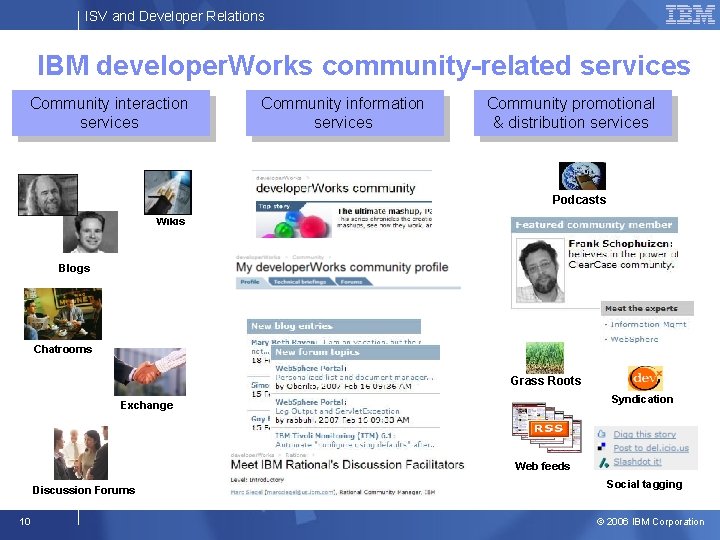Image resolution: width=720 pixels, height=540 pixels.
Task: Click Meet IBM Rational's Discussion Facilitators title
Action: [347, 465]
